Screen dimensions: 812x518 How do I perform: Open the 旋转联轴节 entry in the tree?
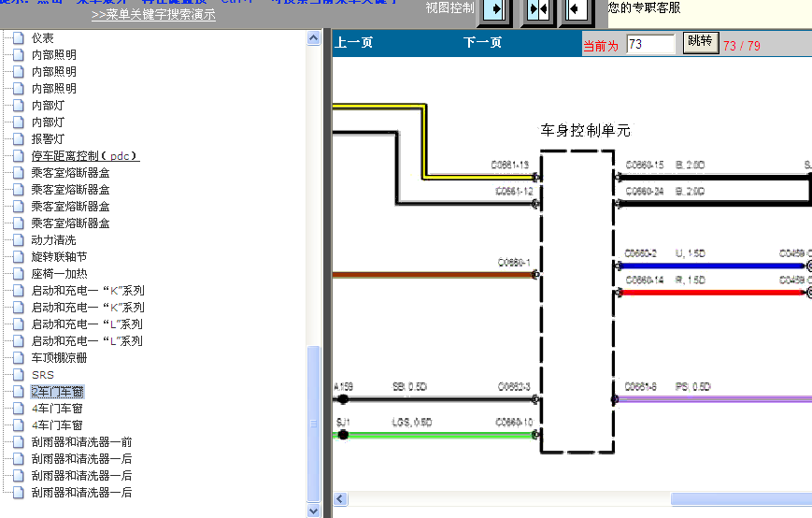(x=59, y=257)
